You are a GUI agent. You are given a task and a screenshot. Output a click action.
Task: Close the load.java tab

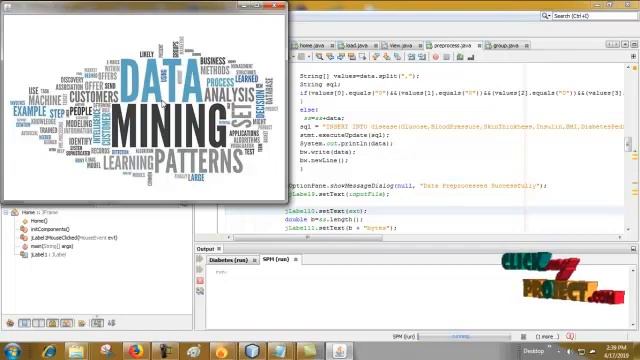tap(376, 46)
